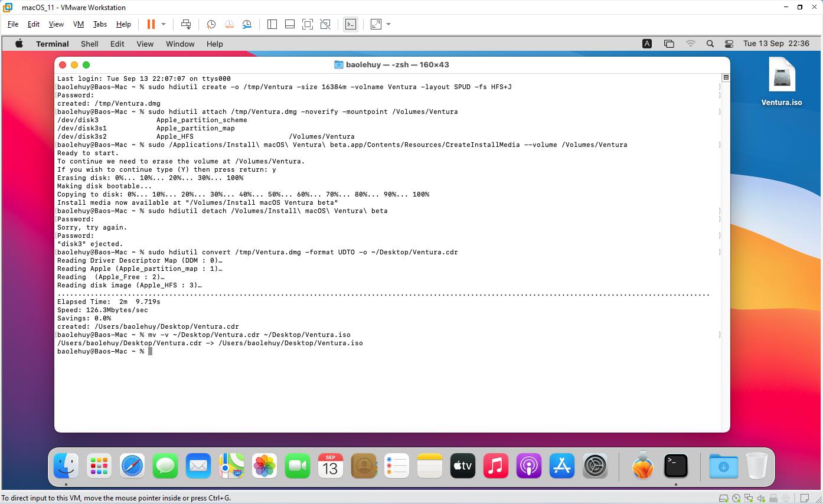Image resolution: width=823 pixels, height=504 pixels.
Task: Open Contacts from the Dock
Action: click(364, 467)
